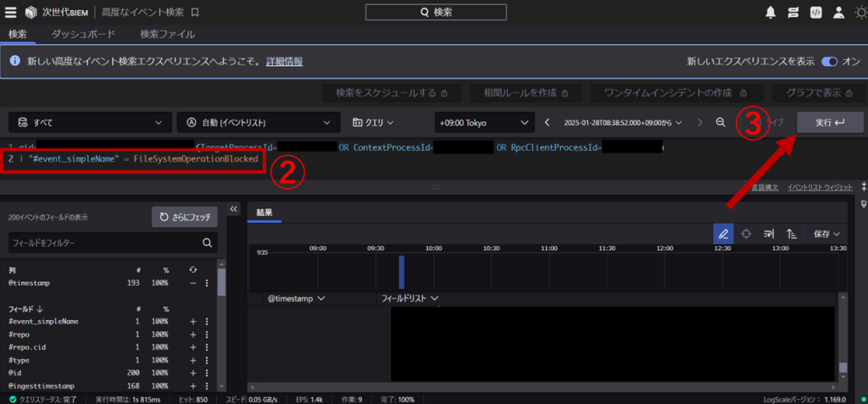Open the stacked servers icon in header

click(x=793, y=12)
